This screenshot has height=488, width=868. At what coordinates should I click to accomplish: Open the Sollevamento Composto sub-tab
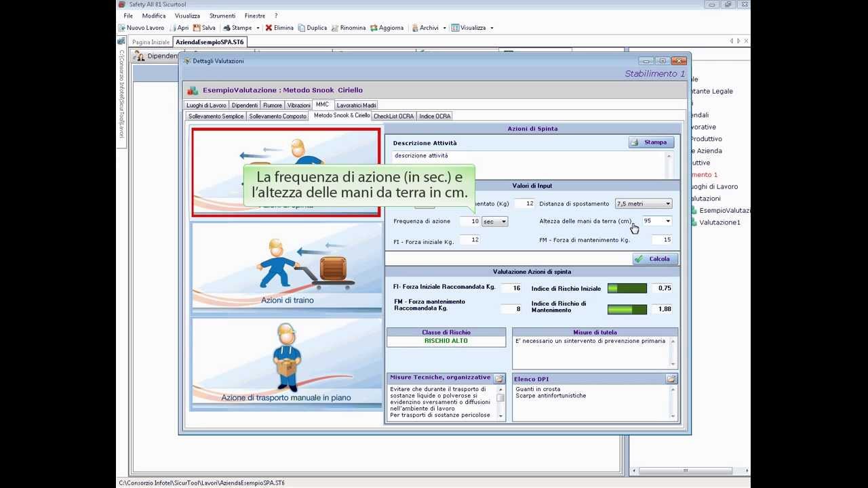coord(277,116)
